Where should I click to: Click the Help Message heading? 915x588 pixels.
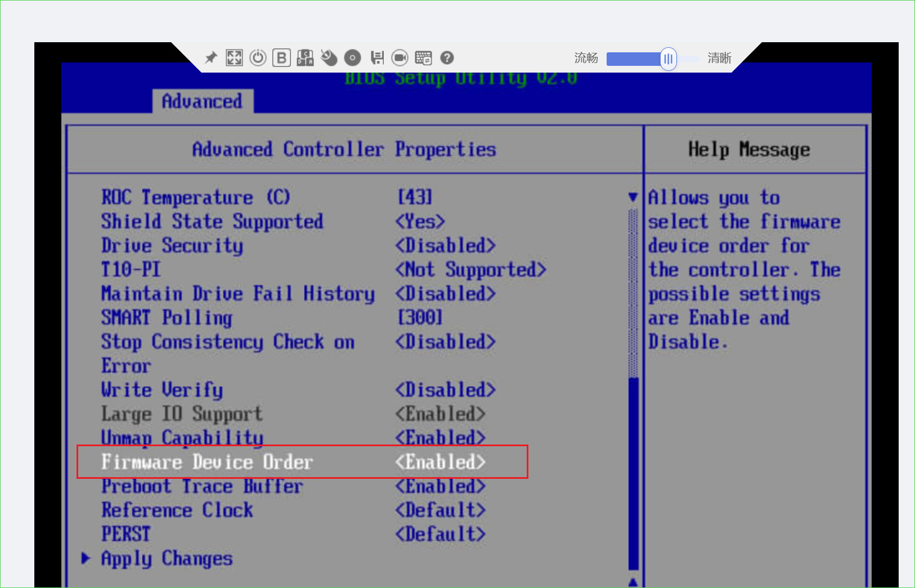749,150
